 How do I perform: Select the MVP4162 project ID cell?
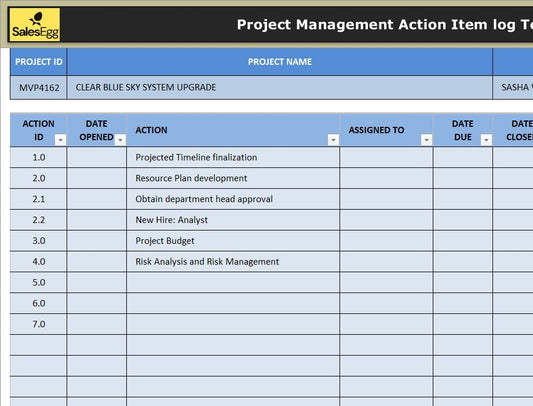click(x=39, y=88)
